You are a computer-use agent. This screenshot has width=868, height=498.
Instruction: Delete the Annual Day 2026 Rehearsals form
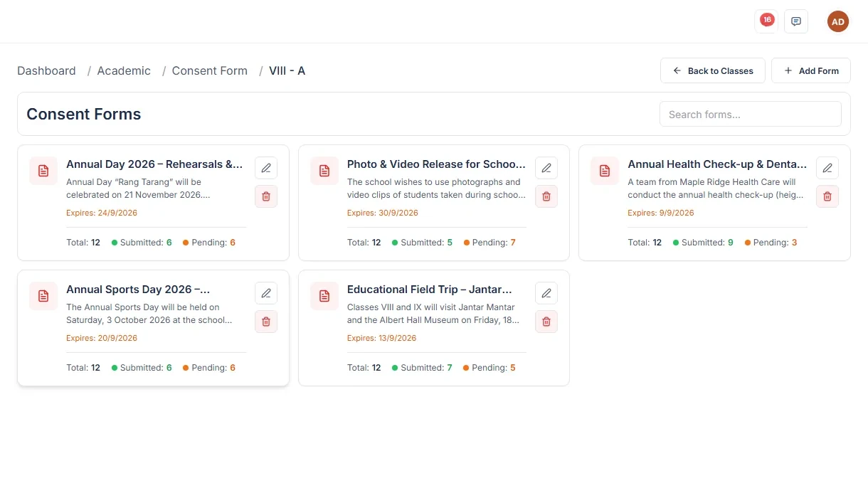coord(266,196)
